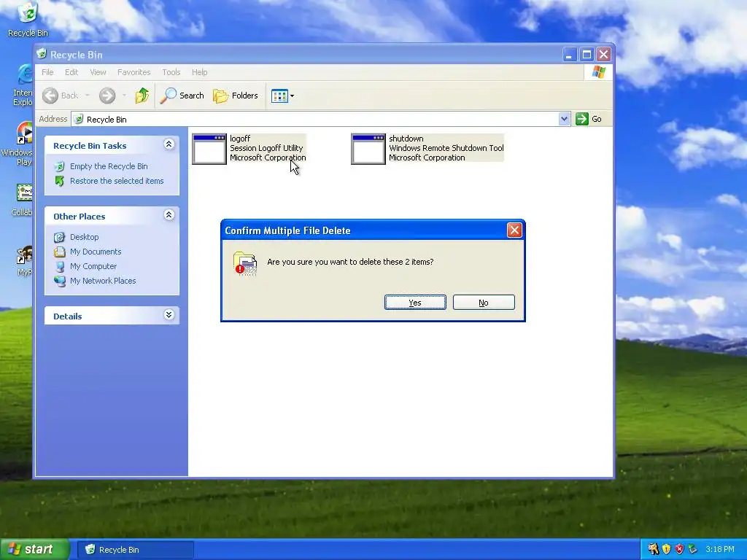Click the yellow security shield tray icon
The width and height of the screenshot is (747, 560).
click(x=667, y=549)
